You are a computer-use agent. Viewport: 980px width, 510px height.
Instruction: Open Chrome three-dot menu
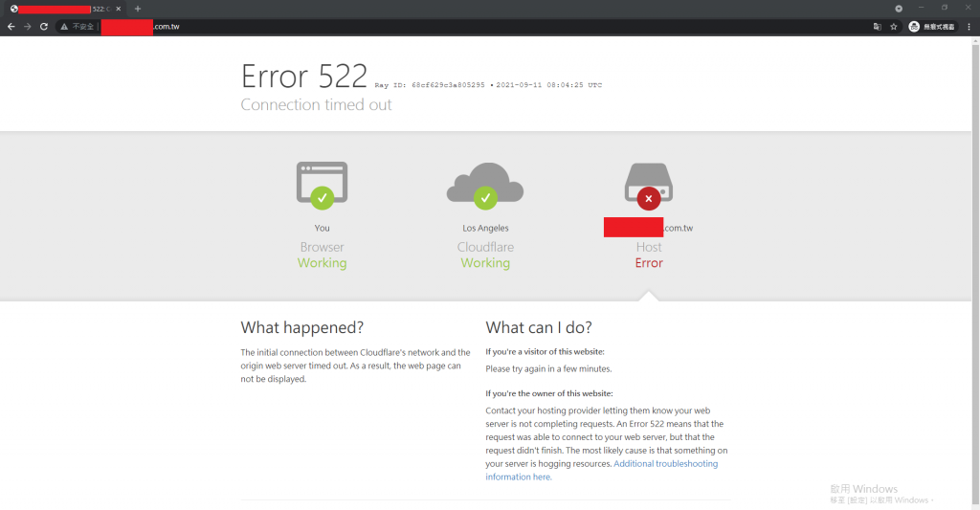pos(969,26)
